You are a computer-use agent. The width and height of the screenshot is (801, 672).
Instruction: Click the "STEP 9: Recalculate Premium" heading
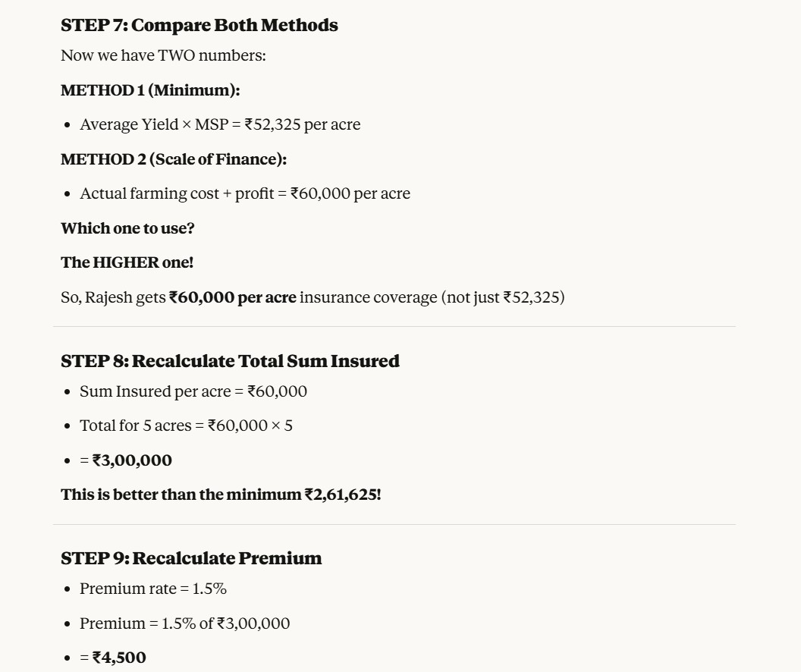click(x=191, y=558)
